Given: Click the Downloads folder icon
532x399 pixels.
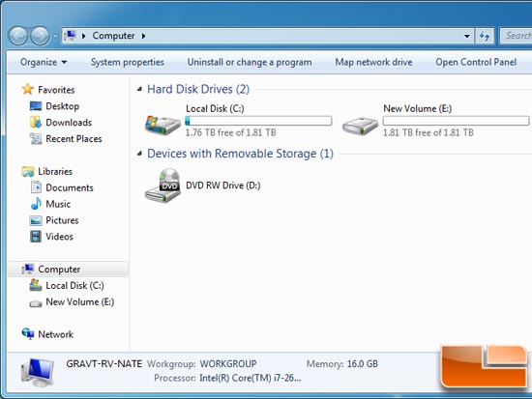Looking at the screenshot, I should [36, 122].
